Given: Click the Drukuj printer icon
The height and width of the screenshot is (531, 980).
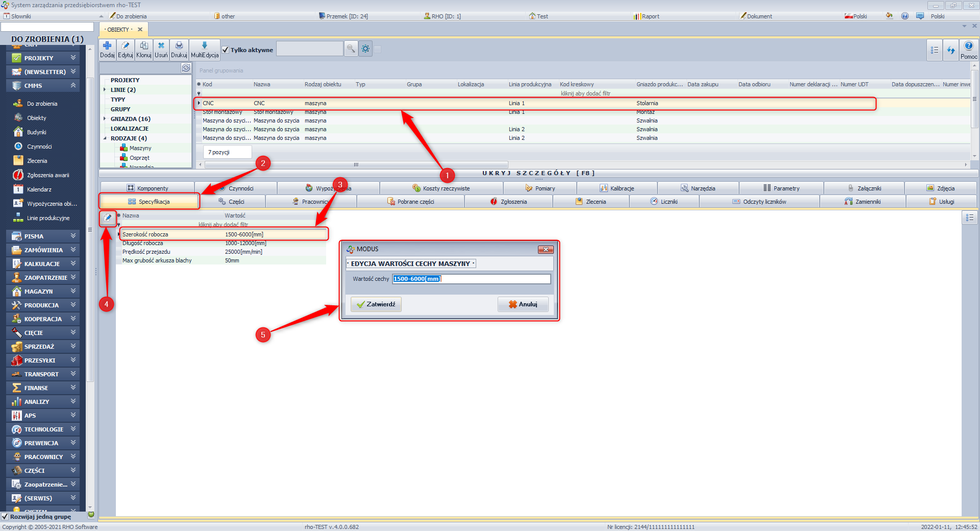Looking at the screenshot, I should (x=179, y=46).
